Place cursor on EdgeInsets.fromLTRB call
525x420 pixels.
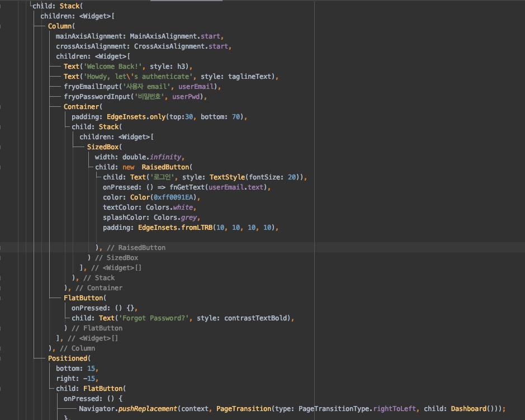(x=175, y=228)
